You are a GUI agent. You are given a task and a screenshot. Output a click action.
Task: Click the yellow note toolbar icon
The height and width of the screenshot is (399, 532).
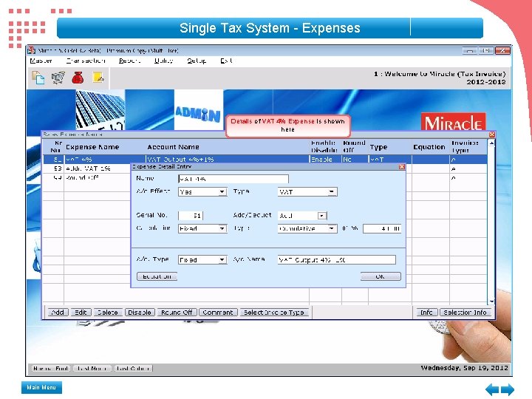(x=98, y=78)
